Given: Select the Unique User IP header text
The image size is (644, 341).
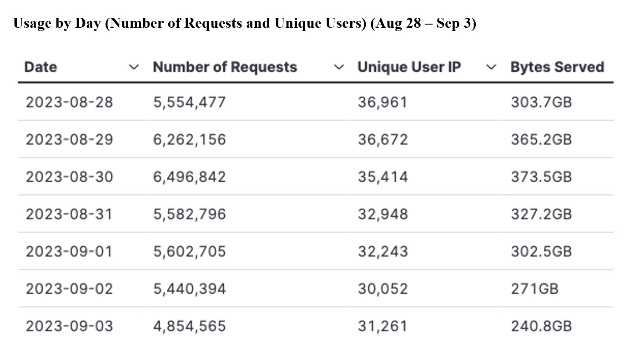Looking at the screenshot, I should (409, 67).
